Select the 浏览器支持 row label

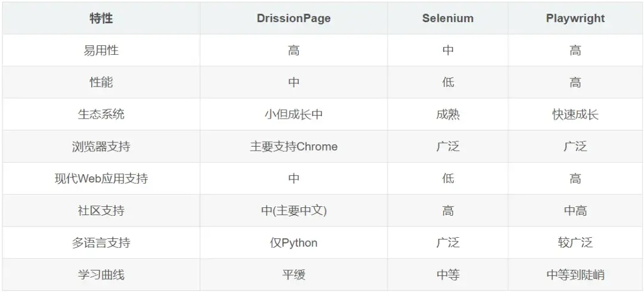tap(101, 146)
